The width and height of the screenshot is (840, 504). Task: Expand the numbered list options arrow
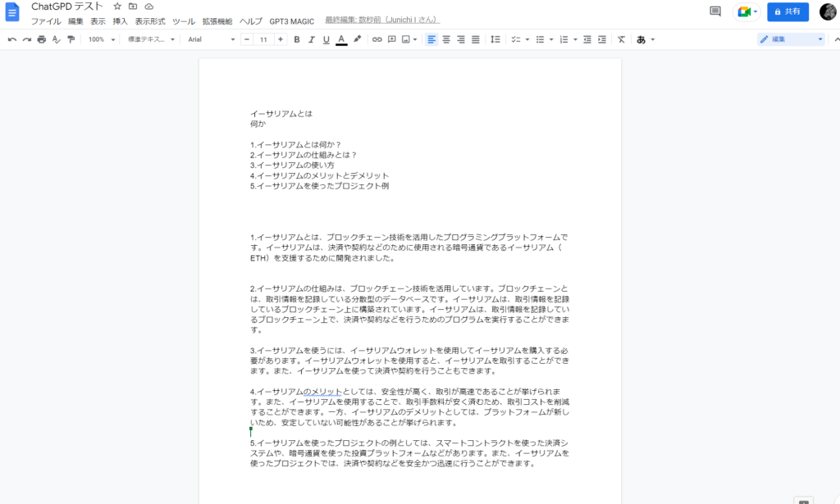(575, 39)
